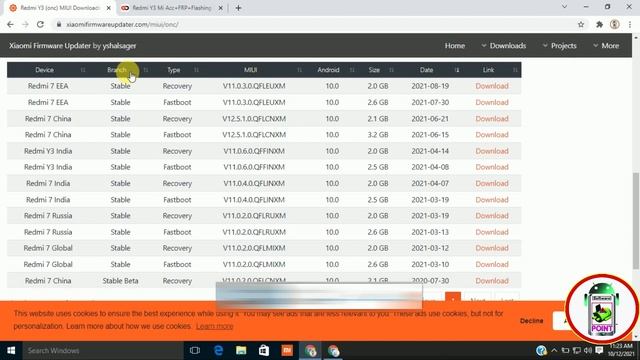The height and width of the screenshot is (360, 640).
Task: Select the V11.0.6.0.QFFINXM Recovery version cell
Action: (x=254, y=151)
